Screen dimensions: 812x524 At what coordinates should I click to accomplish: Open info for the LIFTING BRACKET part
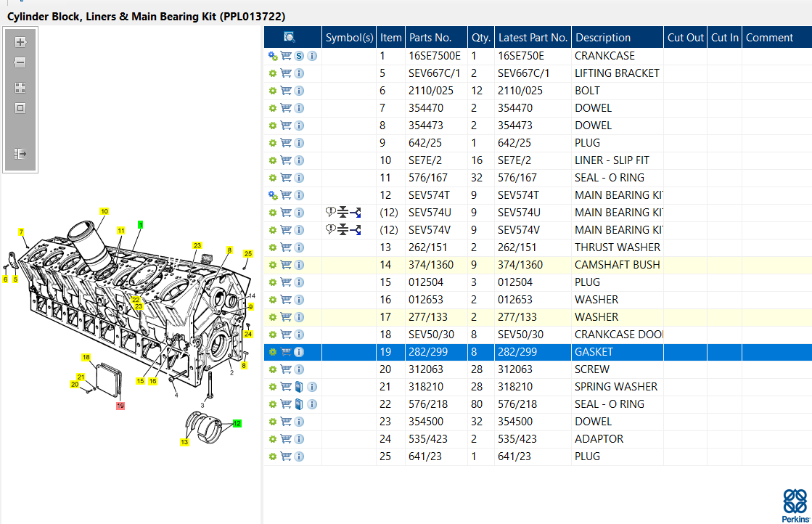point(299,73)
